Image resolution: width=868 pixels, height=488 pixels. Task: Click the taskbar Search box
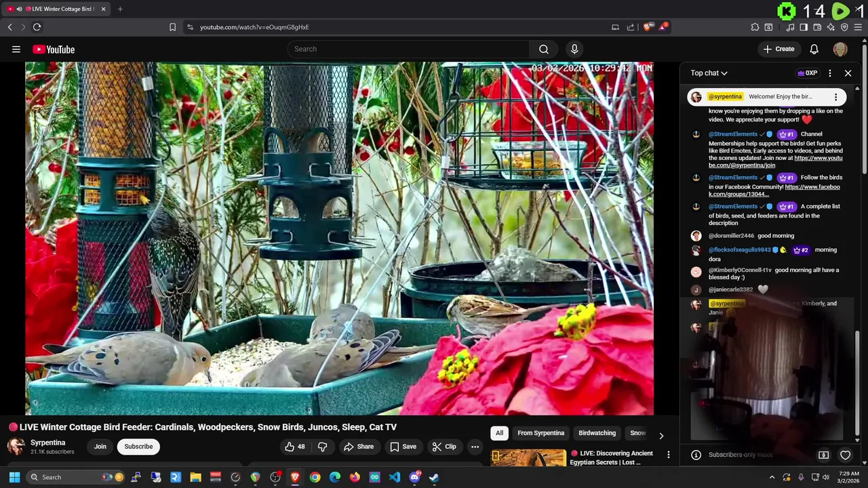pyautogui.click(x=76, y=477)
